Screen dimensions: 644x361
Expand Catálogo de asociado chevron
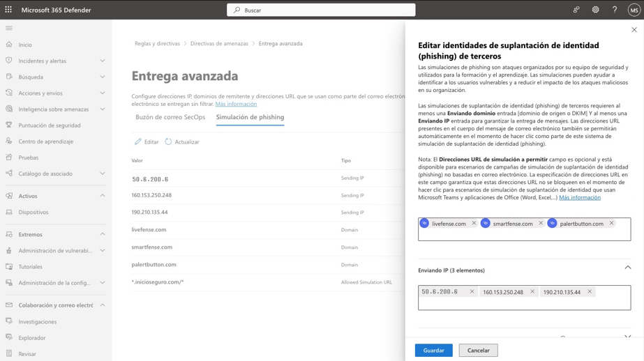[103, 173]
